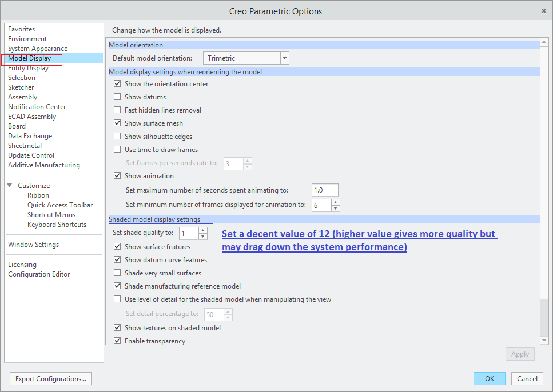The image size is (553, 392).
Task: Click OK to confirm options
Action: click(489, 378)
